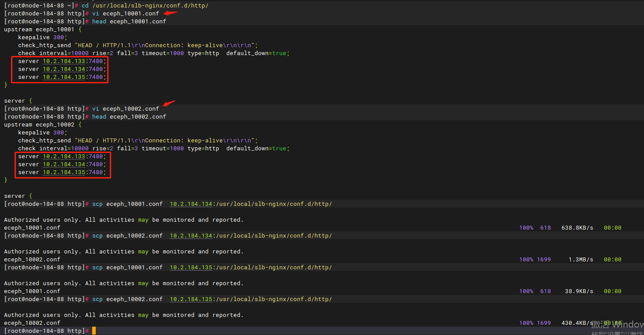
Task: Click the 'scp eceph_10001.conf' command targeting 10.2.184.135
Action: tap(212, 267)
